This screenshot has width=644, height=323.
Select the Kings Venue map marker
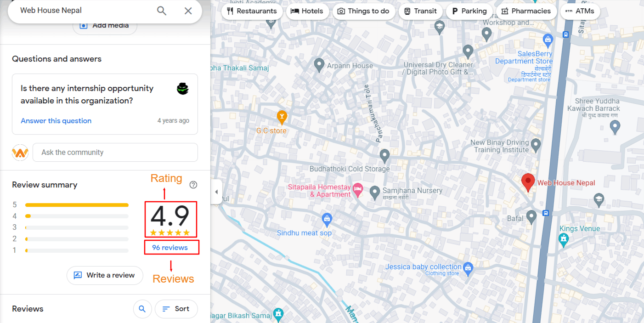(x=563, y=238)
